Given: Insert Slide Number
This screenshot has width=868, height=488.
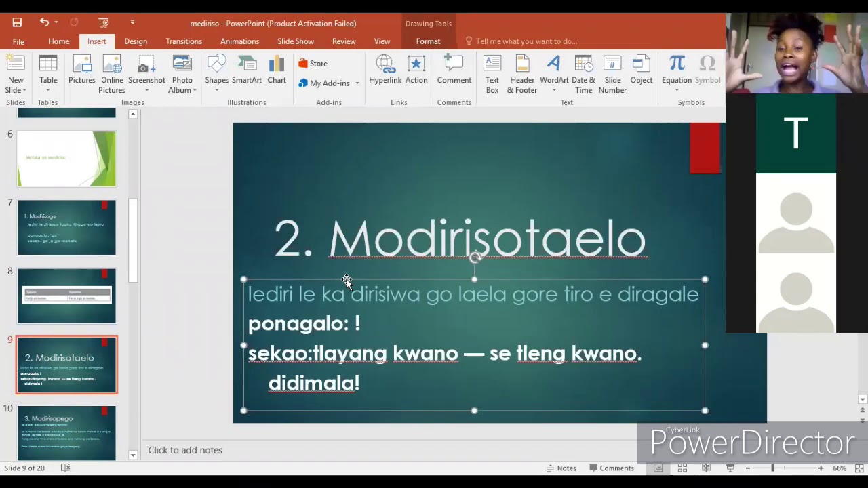Looking at the screenshot, I should (612, 75).
